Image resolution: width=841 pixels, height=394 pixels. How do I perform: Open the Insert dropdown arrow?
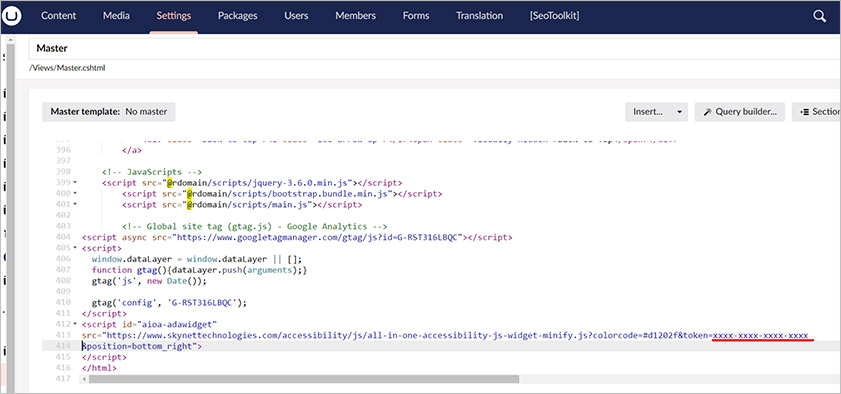click(x=680, y=112)
